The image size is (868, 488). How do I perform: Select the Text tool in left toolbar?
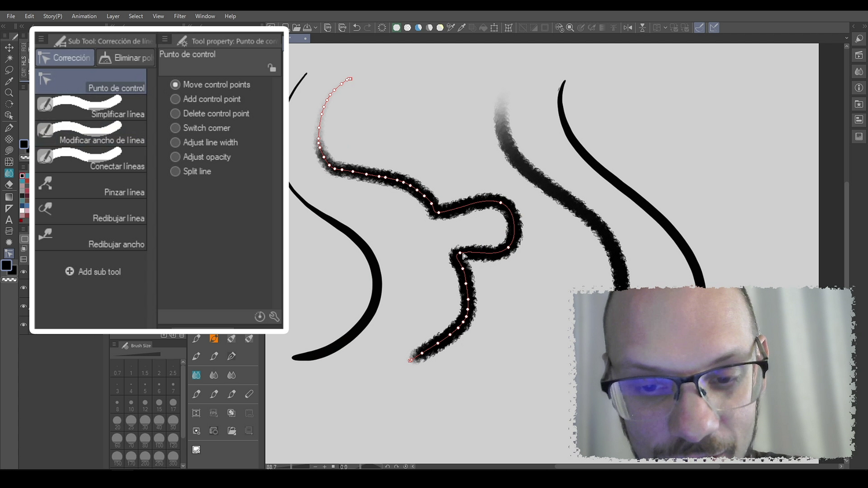click(x=9, y=219)
